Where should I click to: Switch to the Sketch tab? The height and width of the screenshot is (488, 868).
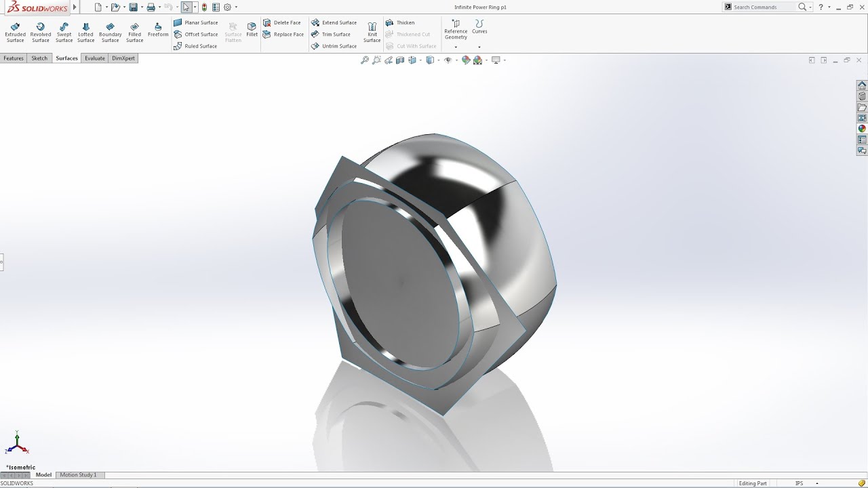point(39,58)
